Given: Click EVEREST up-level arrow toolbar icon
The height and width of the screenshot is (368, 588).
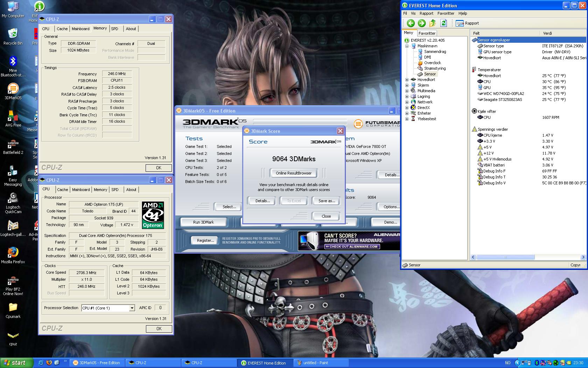Looking at the screenshot, I should 433,23.
